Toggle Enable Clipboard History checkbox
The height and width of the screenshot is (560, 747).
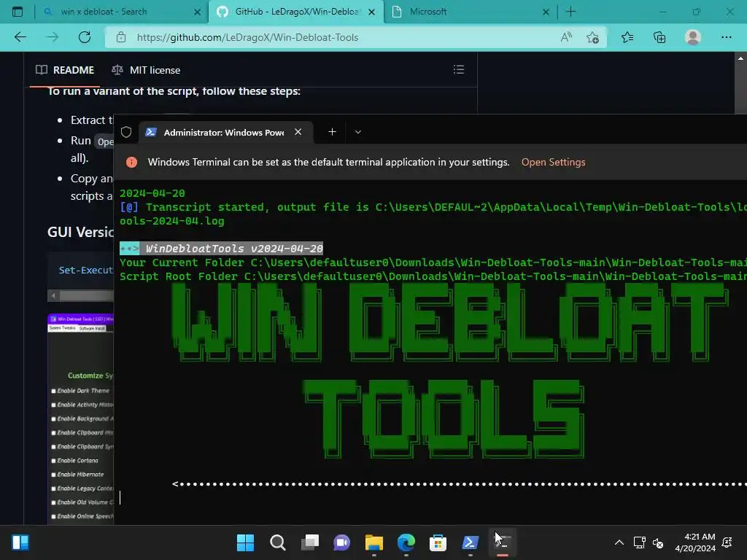(53, 433)
